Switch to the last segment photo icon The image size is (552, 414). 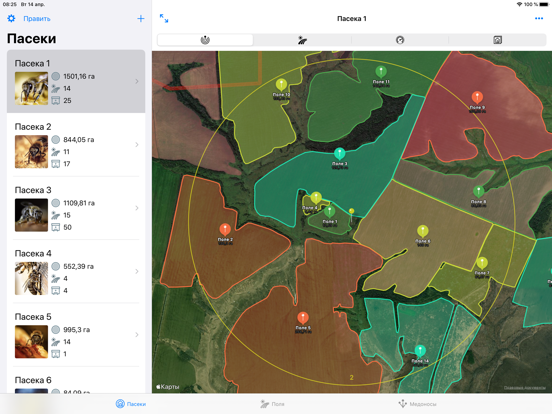[497, 40]
